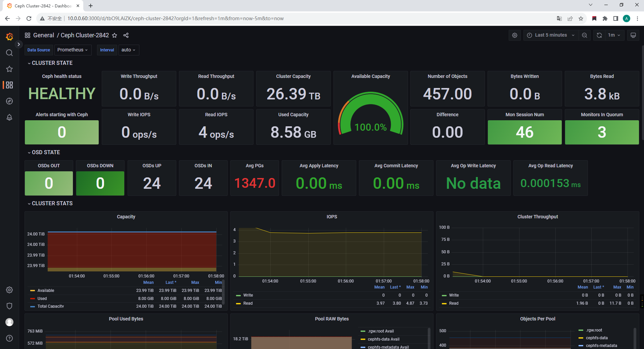
Task: Open the Help question mark icon
Action: point(9,338)
